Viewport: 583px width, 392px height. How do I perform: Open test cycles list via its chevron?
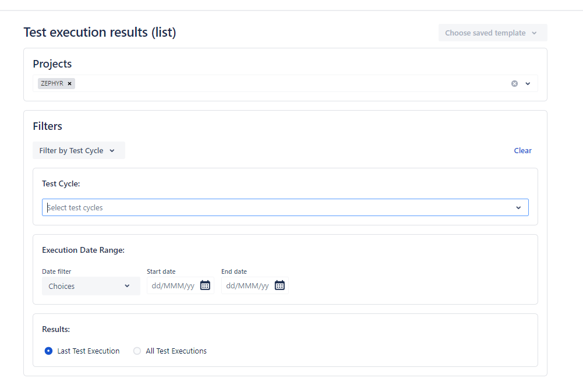click(518, 207)
